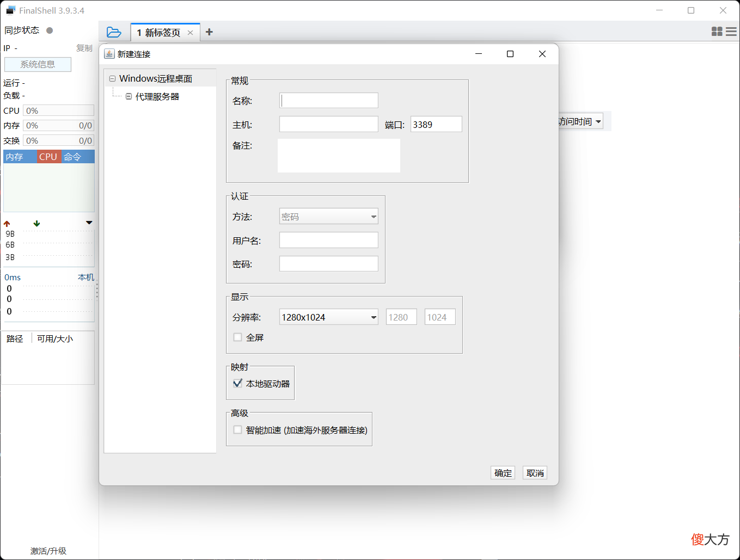This screenshot has width=740, height=560.
Task: Click the 路径 column header
Action: [15, 339]
